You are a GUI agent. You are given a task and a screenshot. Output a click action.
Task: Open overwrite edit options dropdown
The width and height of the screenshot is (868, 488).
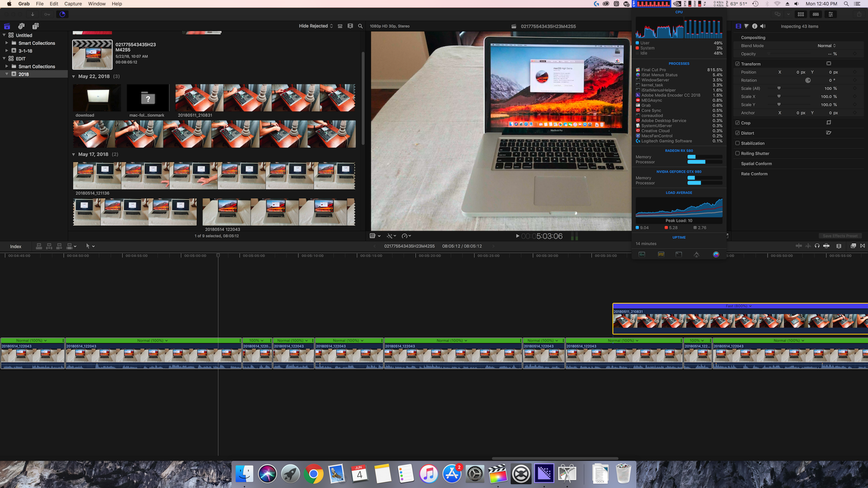71,246
